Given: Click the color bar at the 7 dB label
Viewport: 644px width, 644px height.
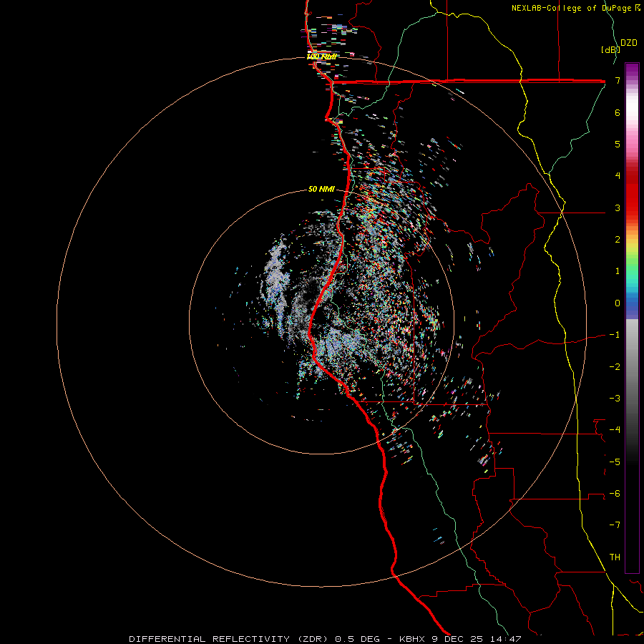Looking at the screenshot, I should click(x=618, y=80).
